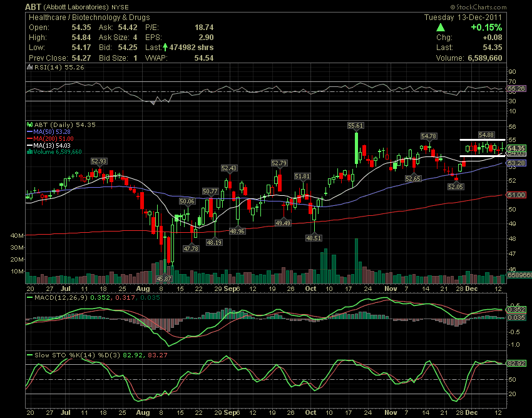The width and height of the screenshot is (532, 418).
Task: Click the tall green 55.61 candlestick
Action: [x=356, y=148]
